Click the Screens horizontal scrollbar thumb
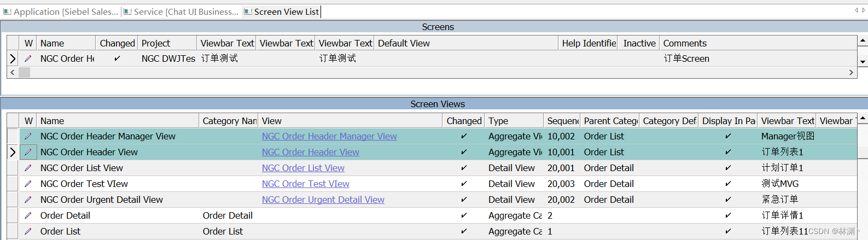This screenshot has height=240, width=868. click(x=25, y=72)
